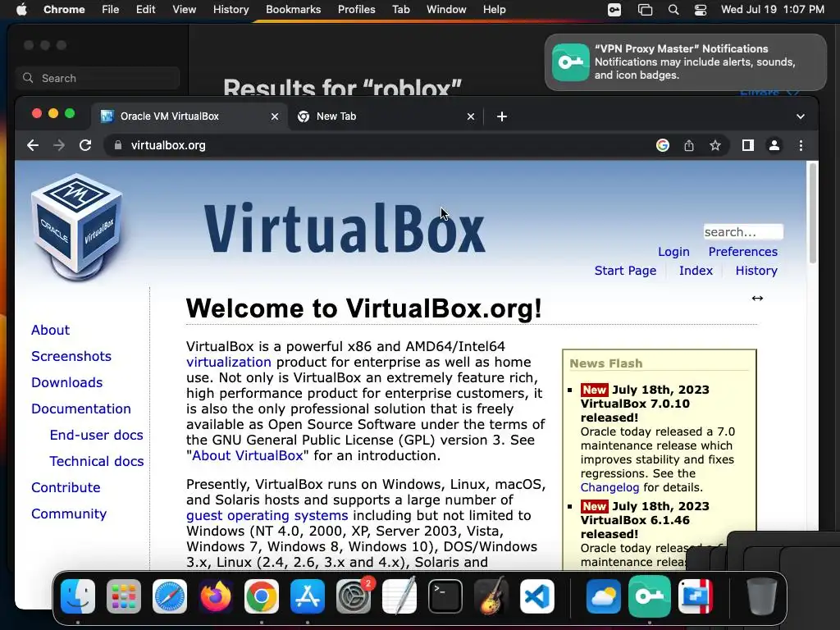Open Safari in the Dock
This screenshot has width=840, height=630.
click(x=170, y=596)
